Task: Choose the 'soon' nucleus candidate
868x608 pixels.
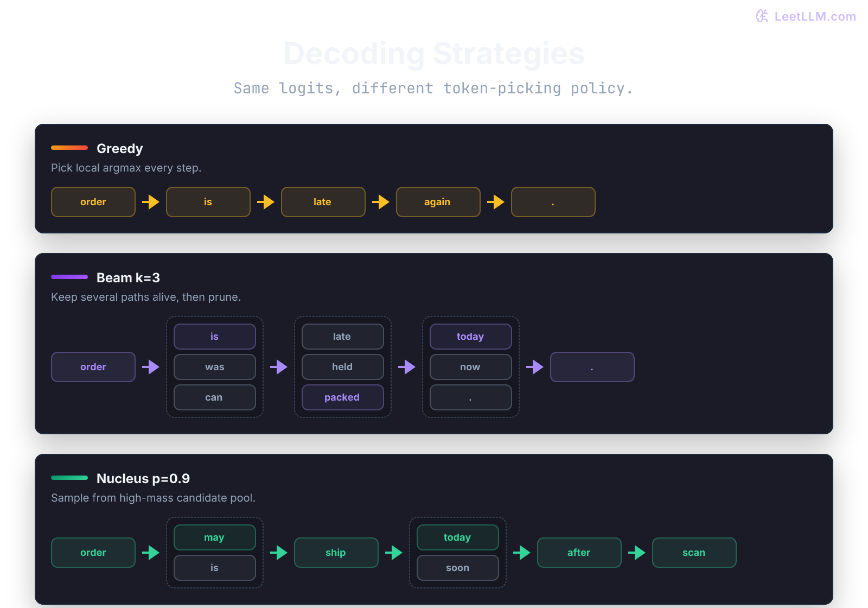Action: pos(458,568)
